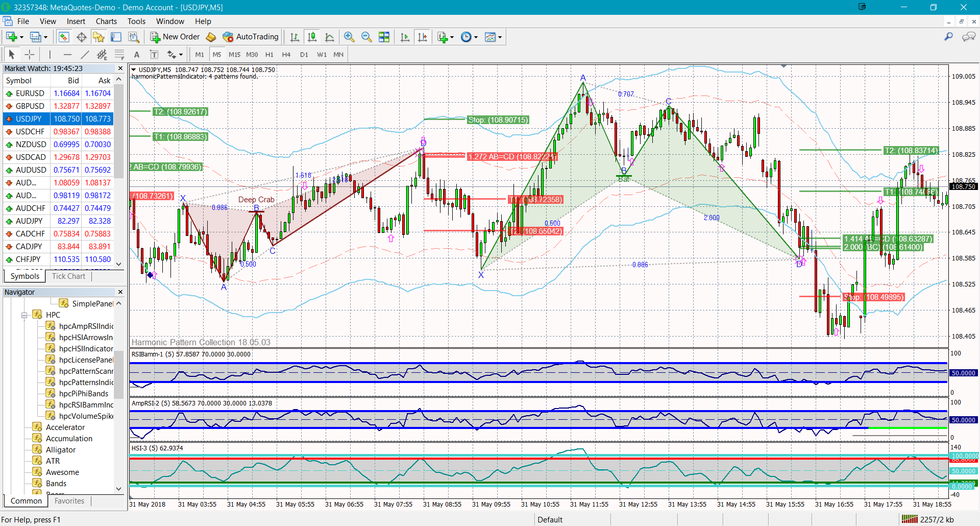This screenshot has width=980, height=526.
Task: Toggle chart shift icon
Action: (422, 37)
